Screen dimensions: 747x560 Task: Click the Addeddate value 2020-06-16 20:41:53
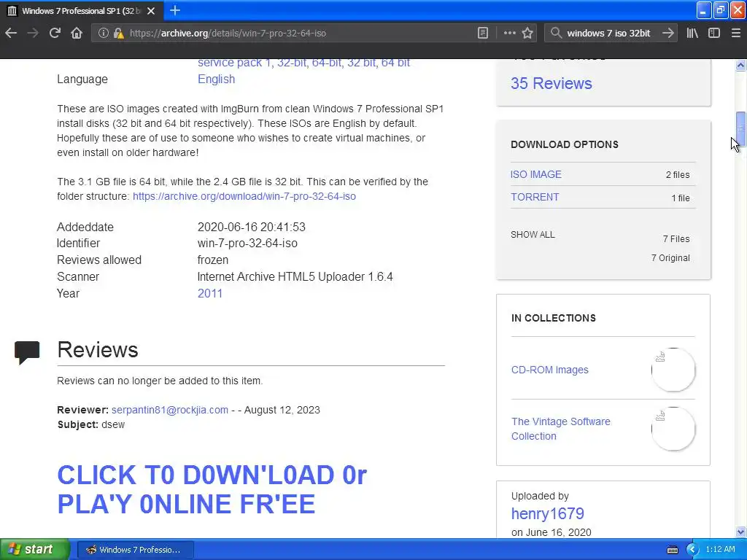(251, 227)
